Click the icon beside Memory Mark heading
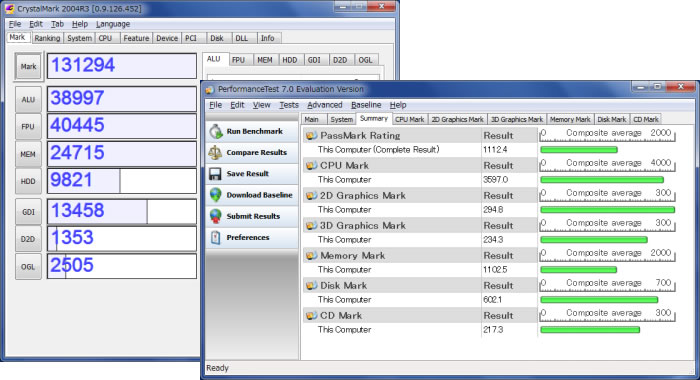The image size is (700, 380). [311, 255]
